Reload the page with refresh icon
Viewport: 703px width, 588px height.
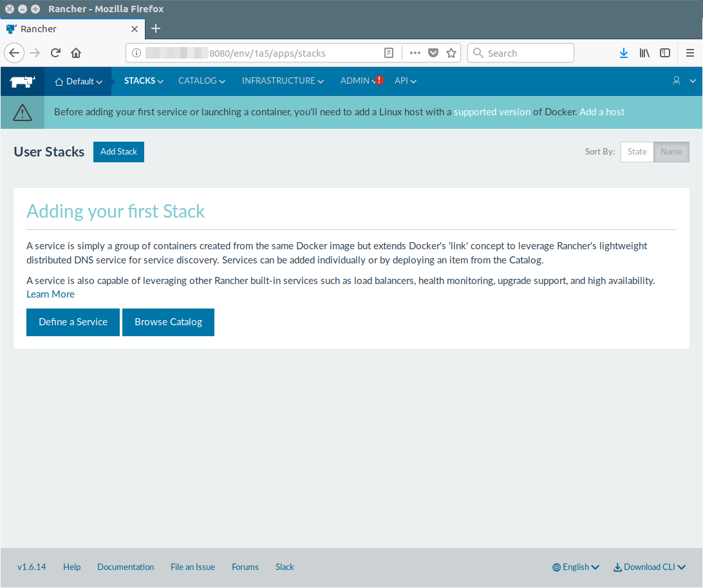(55, 53)
